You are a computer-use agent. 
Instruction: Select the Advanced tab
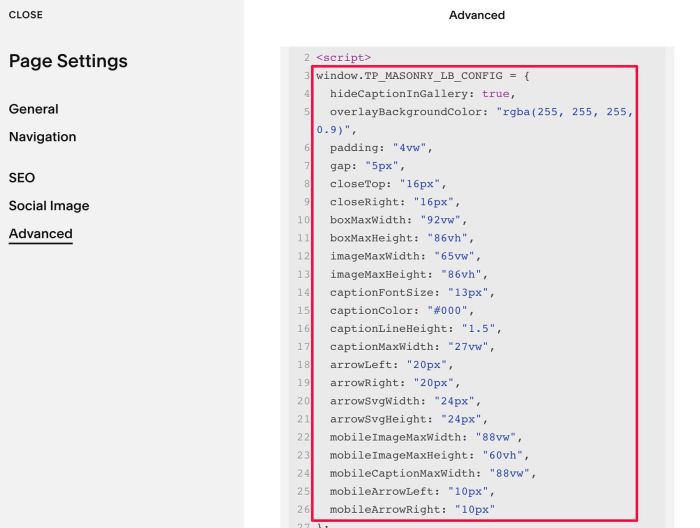pos(41,233)
